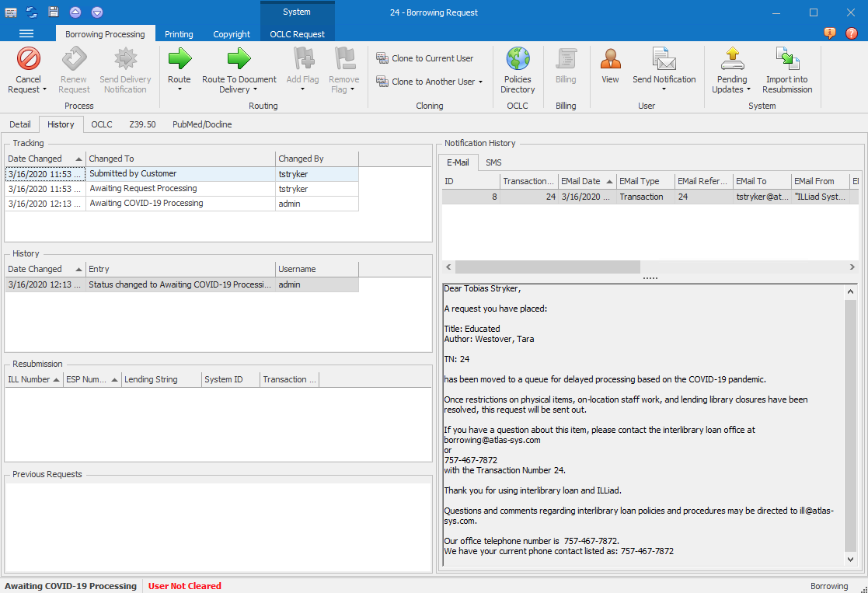The image size is (868, 593).
Task: Click the Send Notification envelope icon
Action: (664, 60)
